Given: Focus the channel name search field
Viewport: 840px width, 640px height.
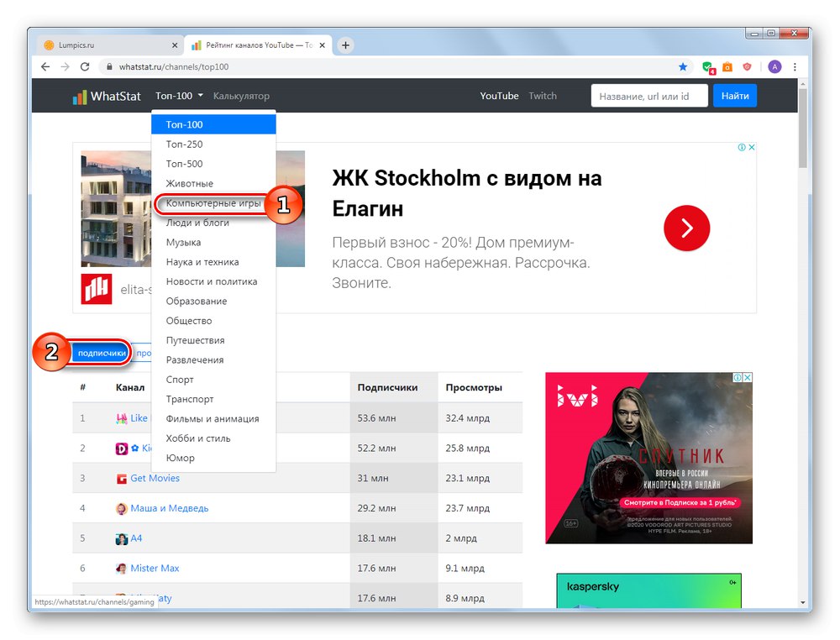Looking at the screenshot, I should click(649, 96).
